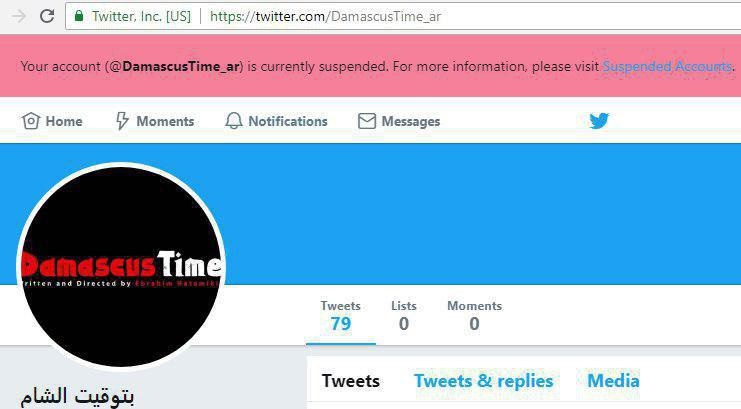Screen dimensions: 741x409
Task: Click the Moments lightning bolt icon
Action: [122, 121]
